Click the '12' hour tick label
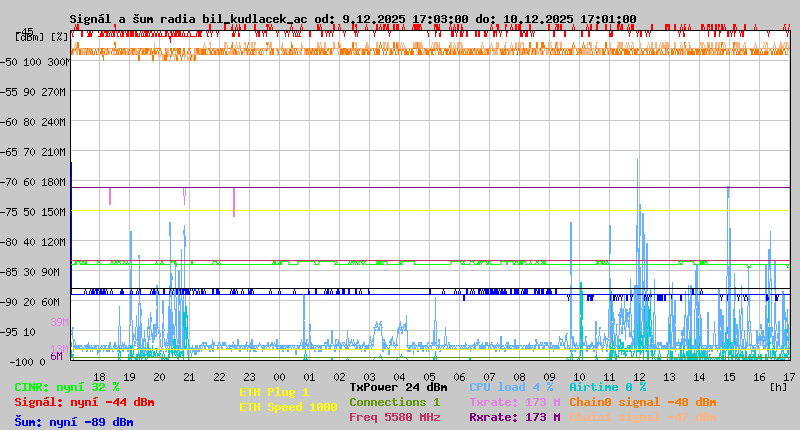 pyautogui.click(x=639, y=377)
